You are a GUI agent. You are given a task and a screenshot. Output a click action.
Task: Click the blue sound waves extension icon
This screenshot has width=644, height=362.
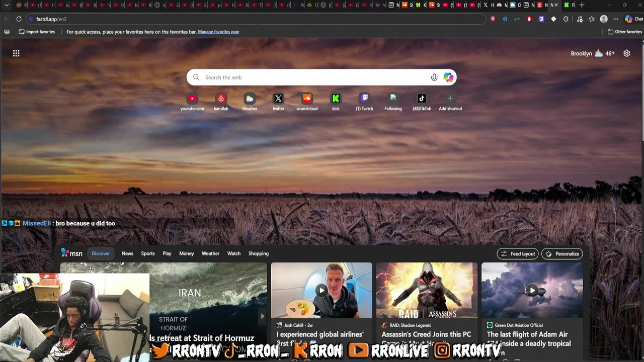tap(505, 19)
